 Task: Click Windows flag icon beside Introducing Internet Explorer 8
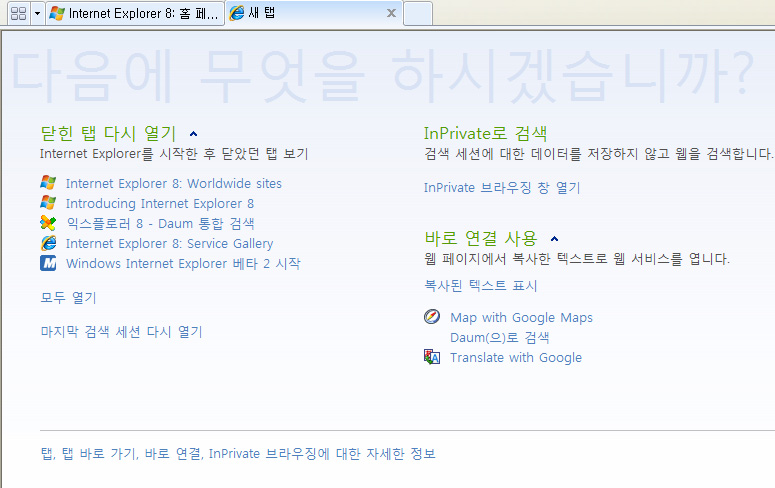click(x=48, y=203)
